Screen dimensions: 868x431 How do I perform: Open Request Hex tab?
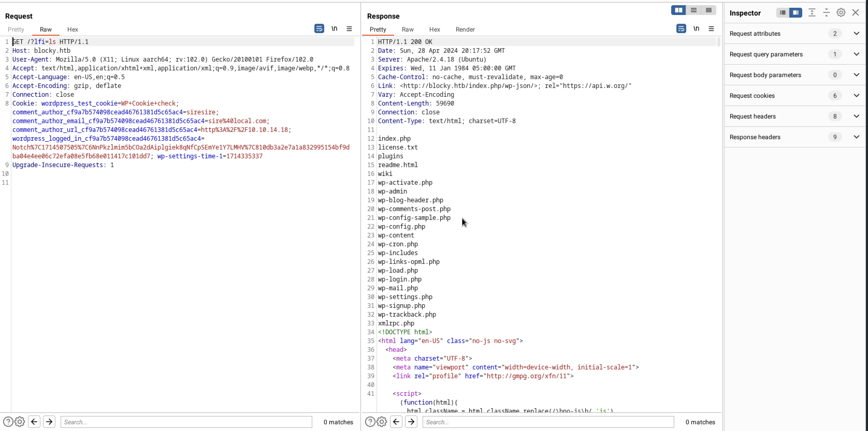pyautogui.click(x=73, y=29)
